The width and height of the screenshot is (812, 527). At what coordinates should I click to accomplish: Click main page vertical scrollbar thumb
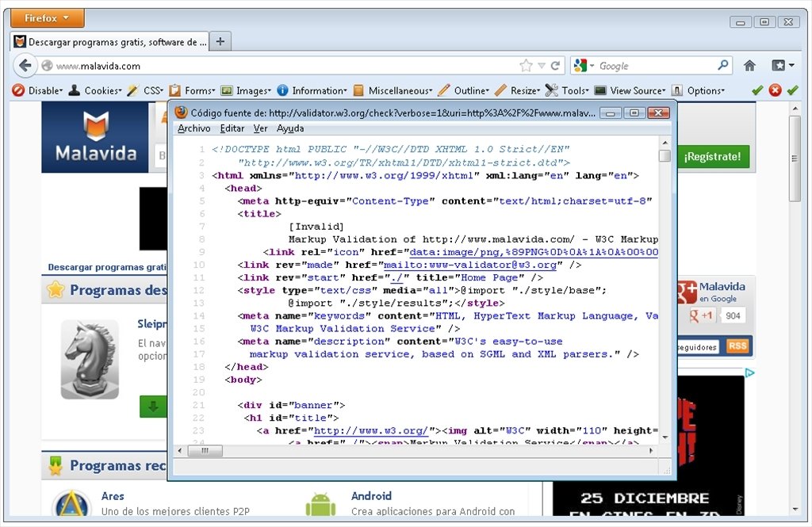[x=795, y=158]
